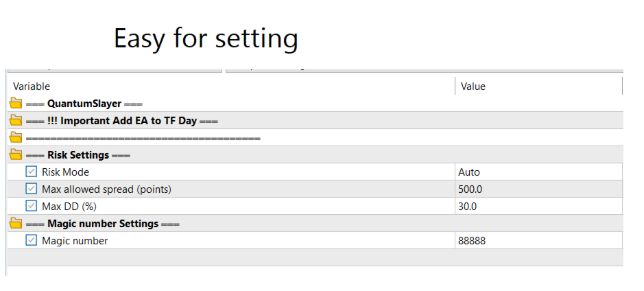
Task: Uncheck the Max allowed spread checkbox
Action: [x=31, y=189]
